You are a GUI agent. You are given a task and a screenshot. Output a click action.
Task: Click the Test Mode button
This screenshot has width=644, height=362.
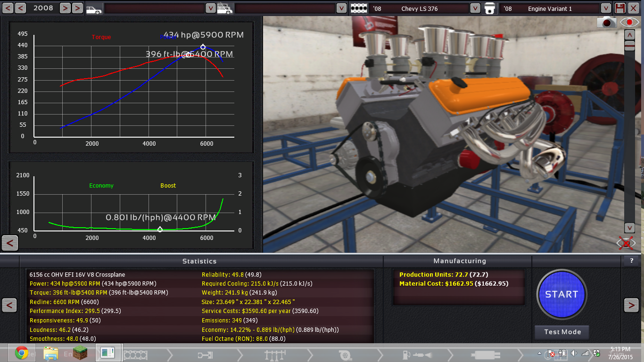click(562, 332)
